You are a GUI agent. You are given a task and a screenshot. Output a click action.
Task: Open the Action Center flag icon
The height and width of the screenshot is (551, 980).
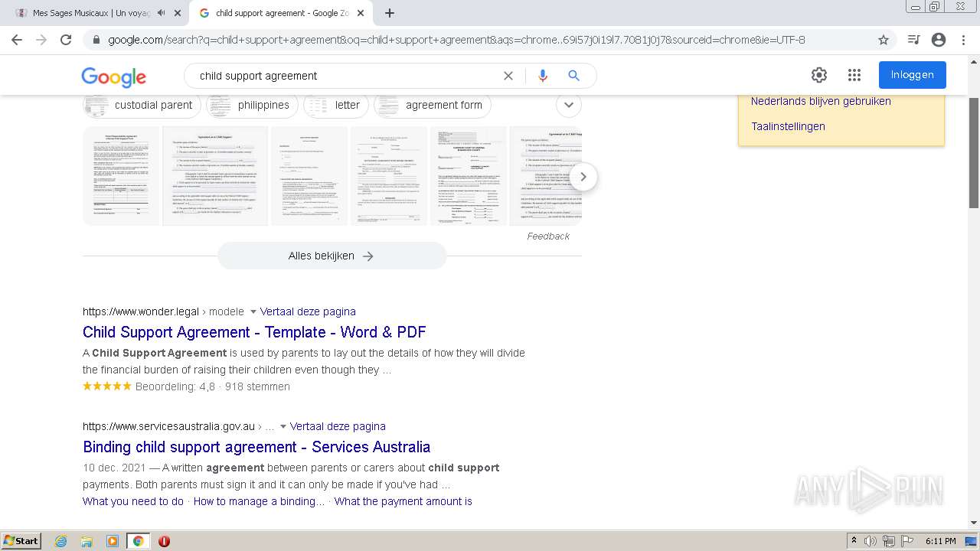tap(907, 541)
